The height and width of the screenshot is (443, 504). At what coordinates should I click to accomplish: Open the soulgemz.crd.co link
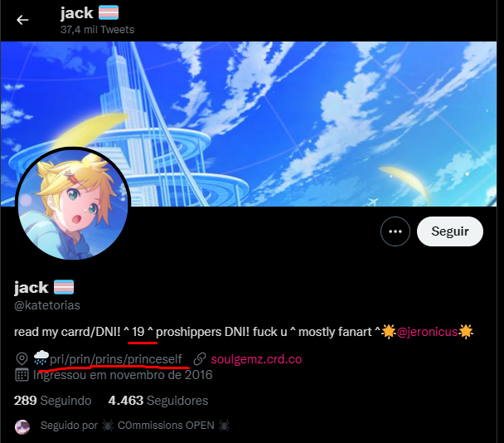pyautogui.click(x=256, y=359)
